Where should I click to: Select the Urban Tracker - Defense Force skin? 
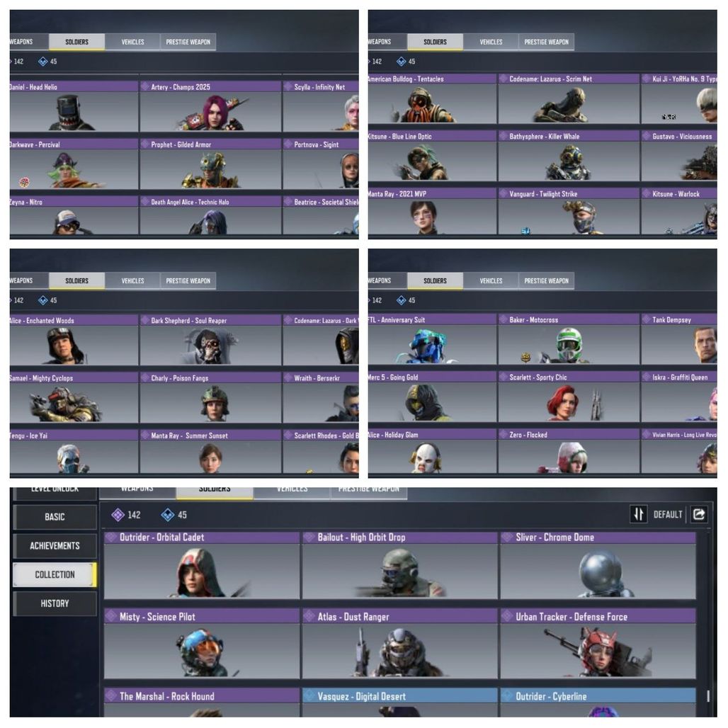click(598, 644)
